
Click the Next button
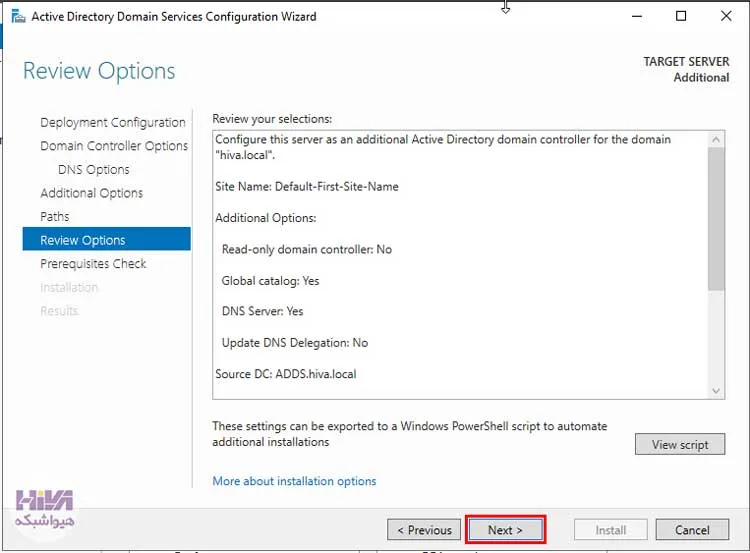(x=506, y=530)
